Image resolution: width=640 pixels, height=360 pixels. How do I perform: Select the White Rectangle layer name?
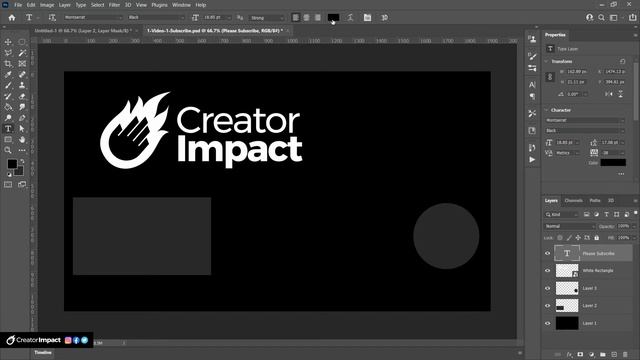pyautogui.click(x=598, y=271)
